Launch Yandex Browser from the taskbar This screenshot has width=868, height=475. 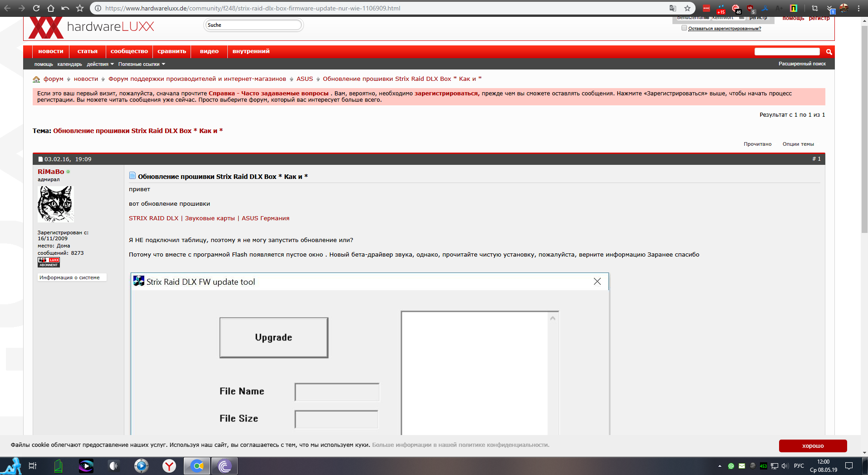click(x=169, y=466)
